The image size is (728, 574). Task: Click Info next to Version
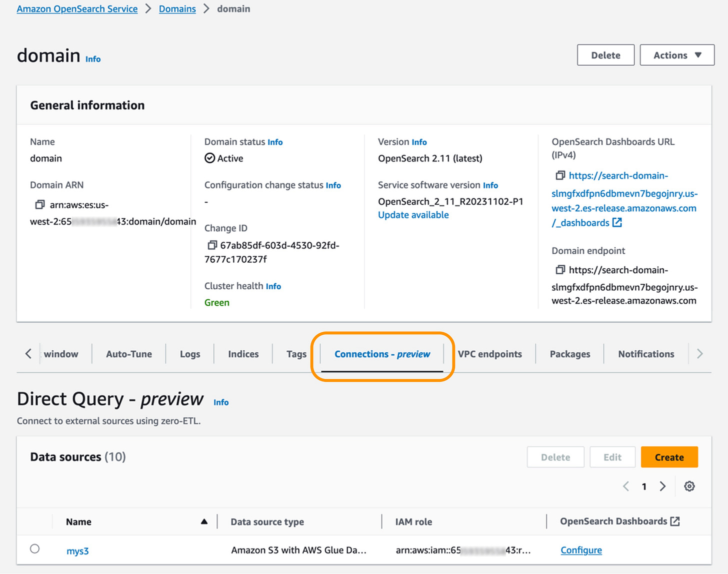[x=419, y=142]
